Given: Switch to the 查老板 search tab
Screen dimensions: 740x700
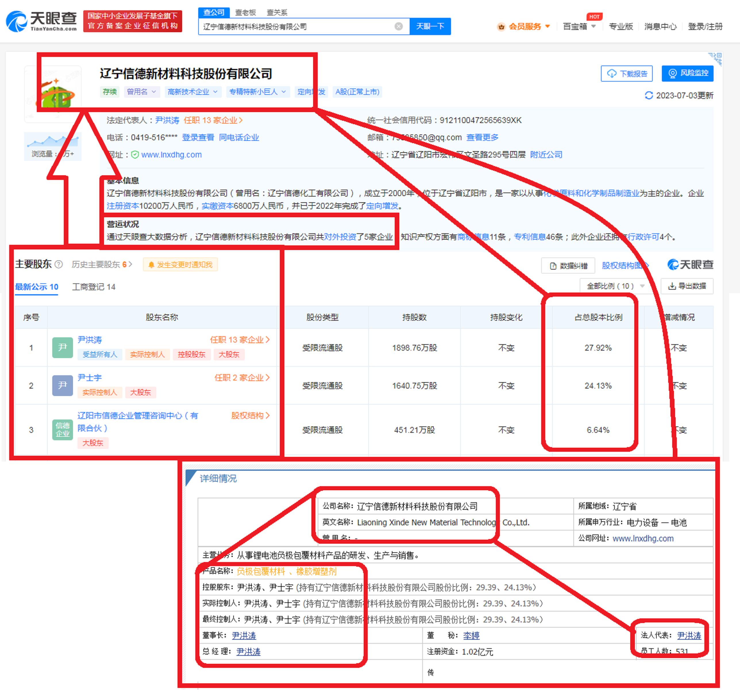Looking at the screenshot, I should click(x=245, y=13).
